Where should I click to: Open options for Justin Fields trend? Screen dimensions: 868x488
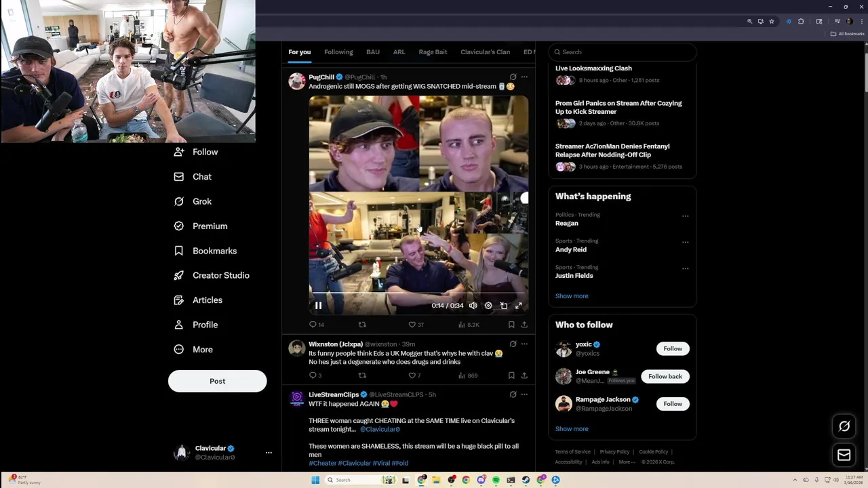[x=686, y=268]
